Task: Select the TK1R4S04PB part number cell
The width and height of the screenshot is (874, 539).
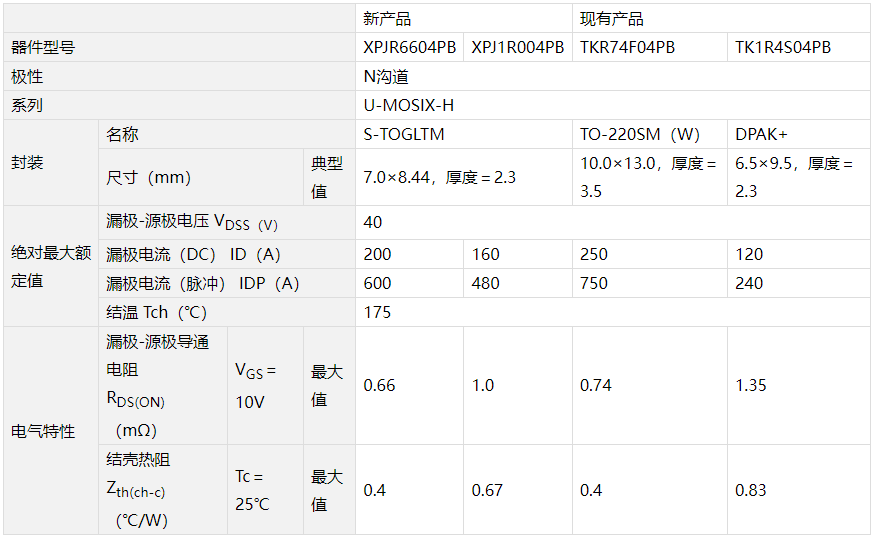Action: click(799, 47)
